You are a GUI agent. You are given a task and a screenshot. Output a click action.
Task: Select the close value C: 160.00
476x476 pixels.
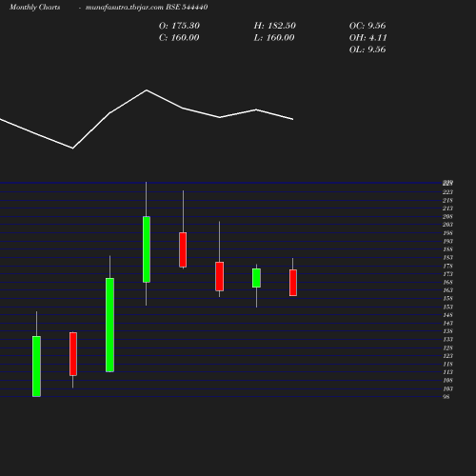coord(179,38)
